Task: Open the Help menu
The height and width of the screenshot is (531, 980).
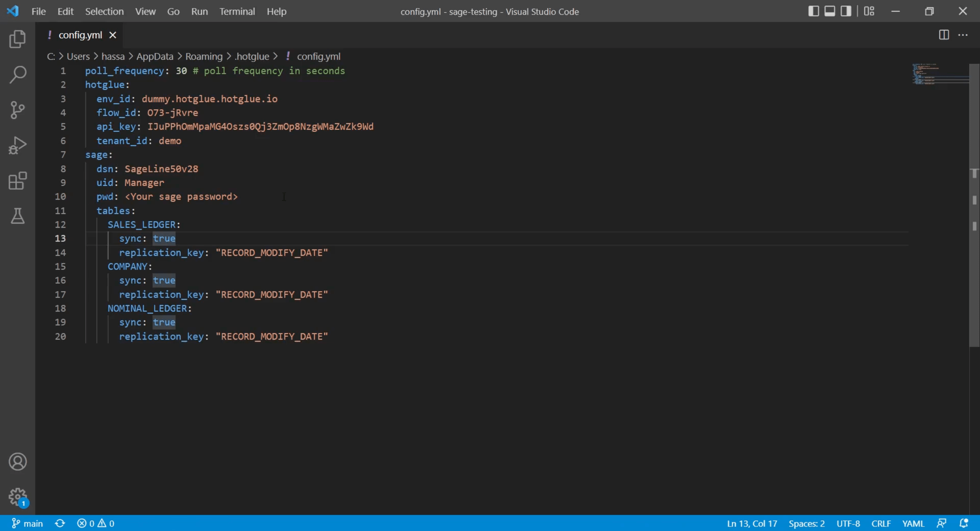Action: (x=276, y=11)
